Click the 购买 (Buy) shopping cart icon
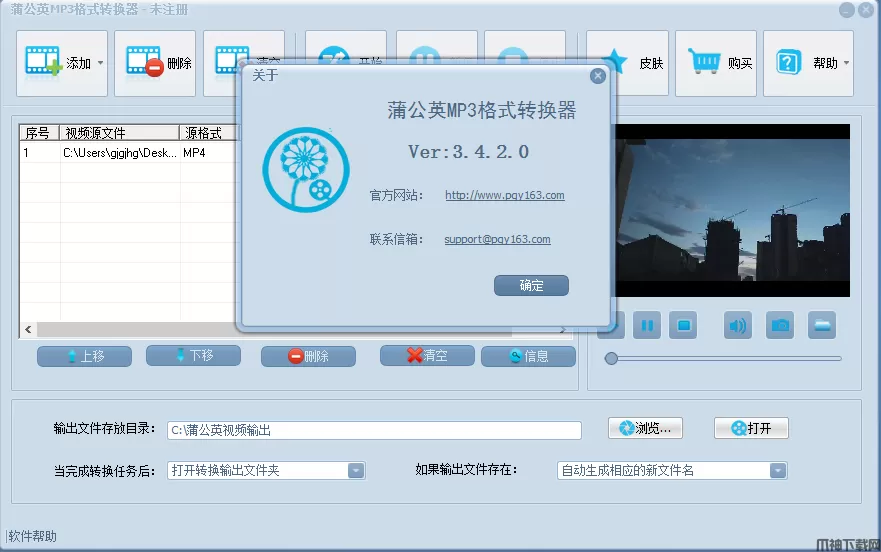Image resolution: width=881 pixels, height=552 pixels. (706, 63)
